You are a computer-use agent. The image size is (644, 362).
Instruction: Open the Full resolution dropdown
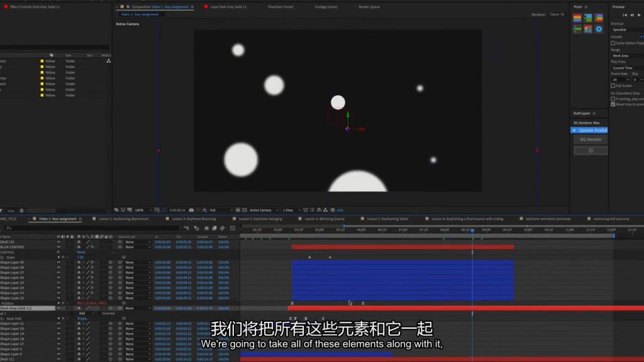click(x=221, y=210)
